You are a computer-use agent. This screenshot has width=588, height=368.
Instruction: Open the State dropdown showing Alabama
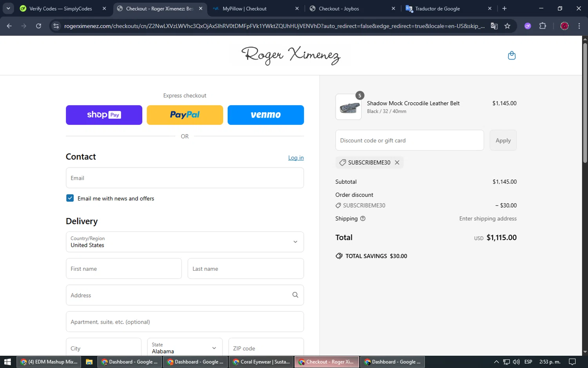(x=185, y=348)
